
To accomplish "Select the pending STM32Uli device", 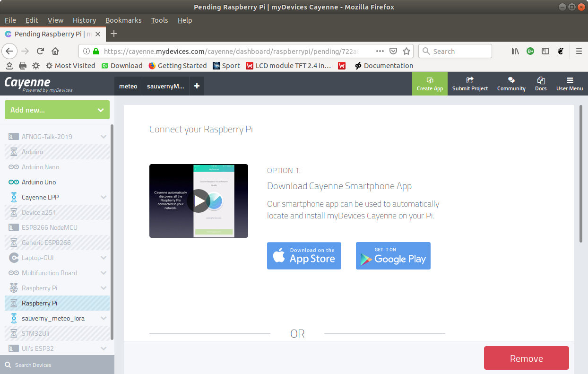I will click(x=57, y=333).
